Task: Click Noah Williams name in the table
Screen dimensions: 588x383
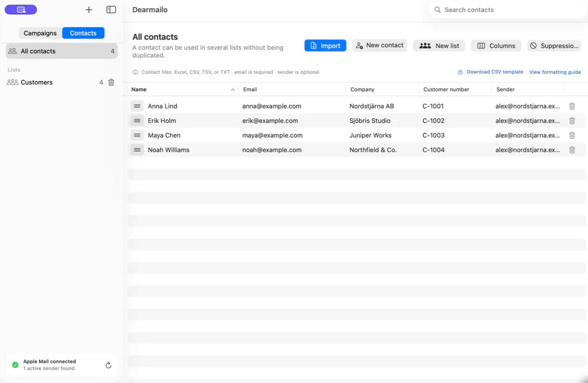Action: [169, 150]
